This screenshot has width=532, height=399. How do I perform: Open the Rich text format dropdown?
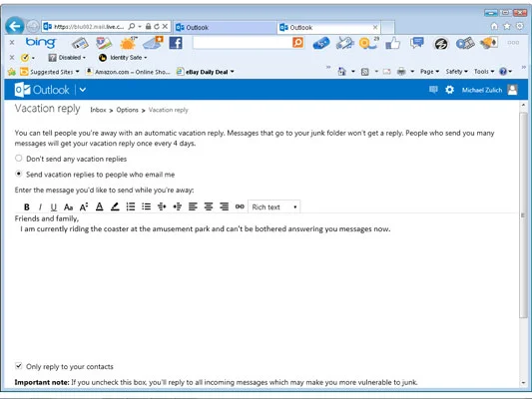pyautogui.click(x=274, y=206)
